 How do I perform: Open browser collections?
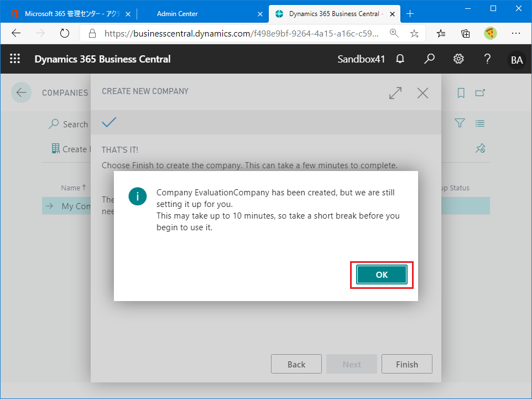(466, 33)
